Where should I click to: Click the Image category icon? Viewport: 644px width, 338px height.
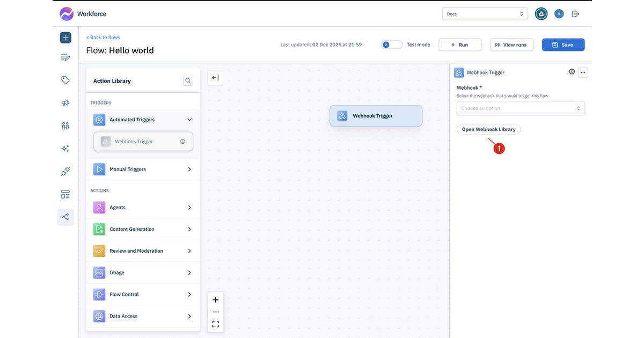pyautogui.click(x=99, y=273)
